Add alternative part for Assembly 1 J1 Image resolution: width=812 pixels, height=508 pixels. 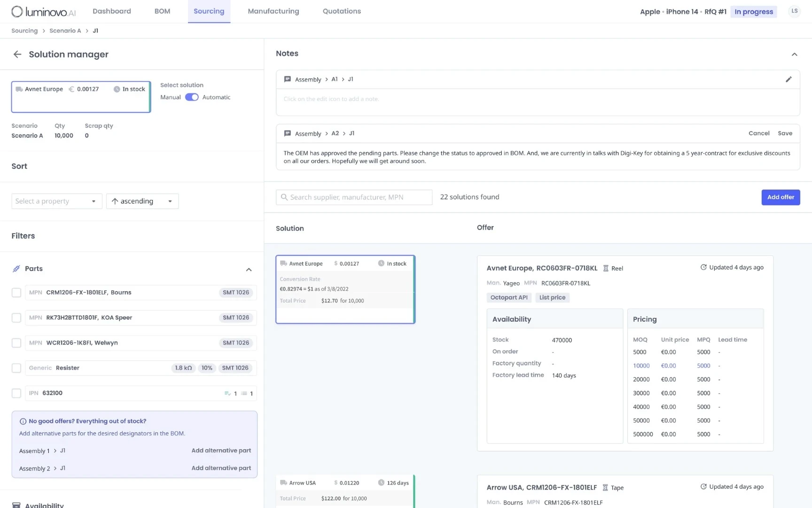click(221, 451)
